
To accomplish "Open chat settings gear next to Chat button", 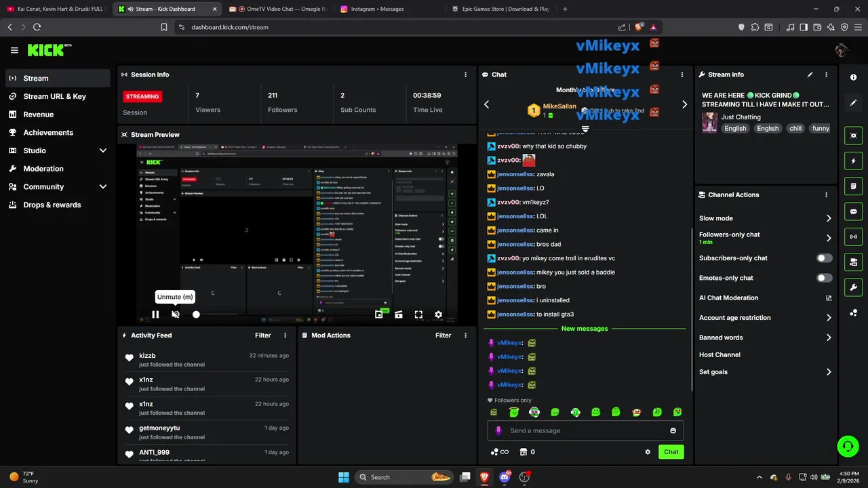I will [648, 452].
